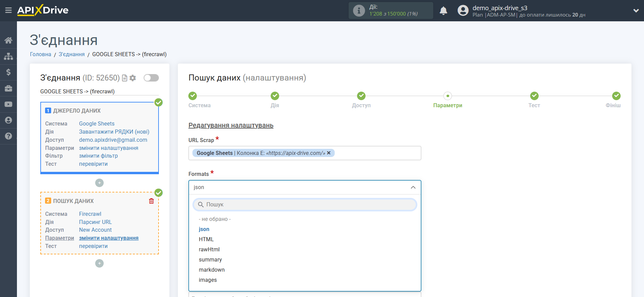The image size is (644, 297).
Task: Click the URL Scrap input field
Action: tap(305, 153)
